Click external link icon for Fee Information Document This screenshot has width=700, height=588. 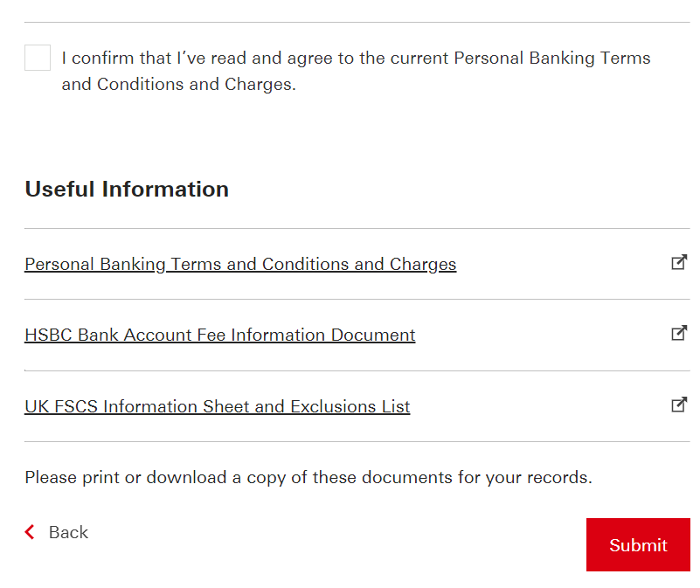[x=679, y=333]
